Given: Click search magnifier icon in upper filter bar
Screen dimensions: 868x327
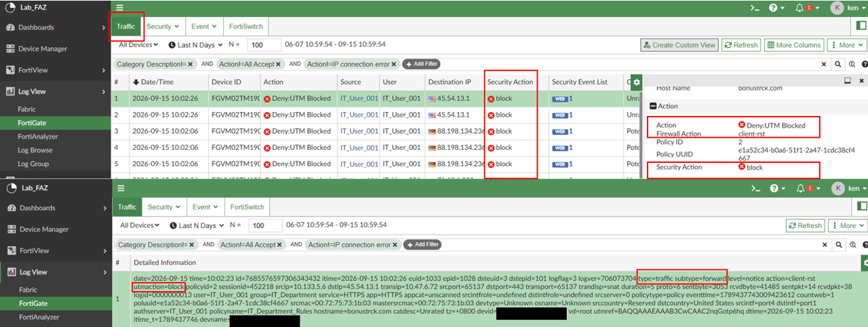Looking at the screenshot, I should pyautogui.click(x=838, y=64).
